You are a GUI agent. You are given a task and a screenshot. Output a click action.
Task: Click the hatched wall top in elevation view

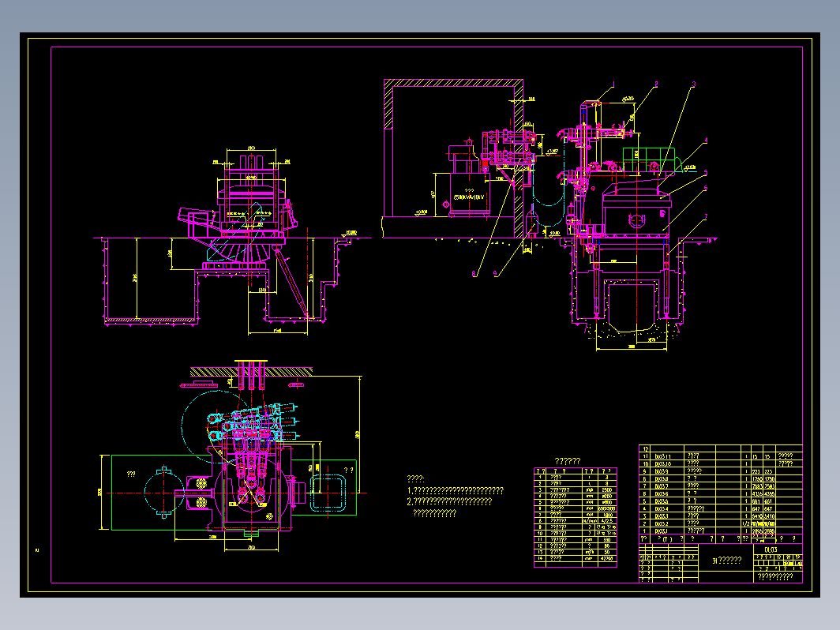click(453, 83)
